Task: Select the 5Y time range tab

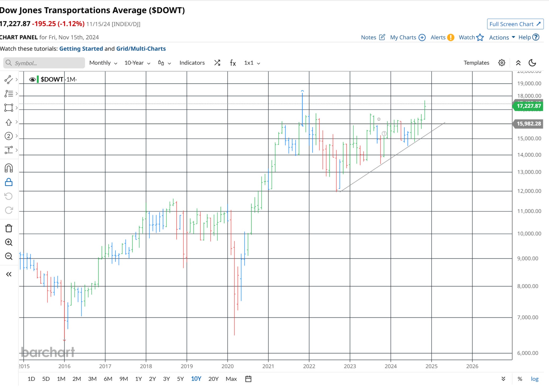Action: click(x=180, y=379)
